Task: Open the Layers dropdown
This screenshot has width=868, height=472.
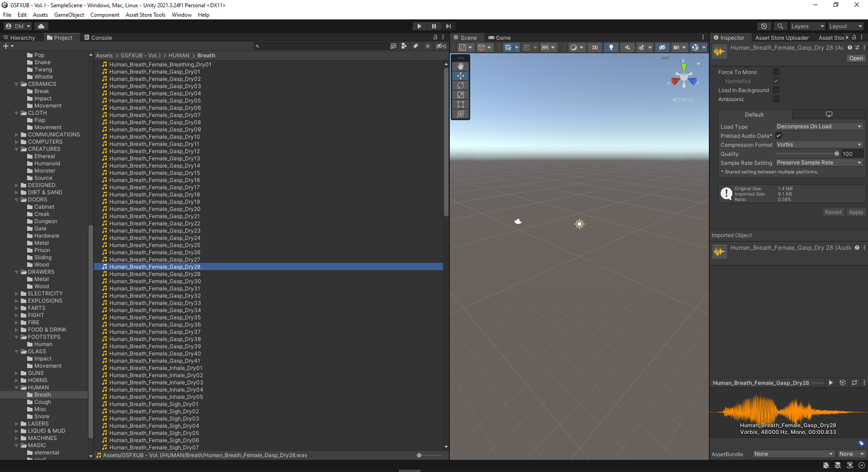Action: tap(807, 26)
